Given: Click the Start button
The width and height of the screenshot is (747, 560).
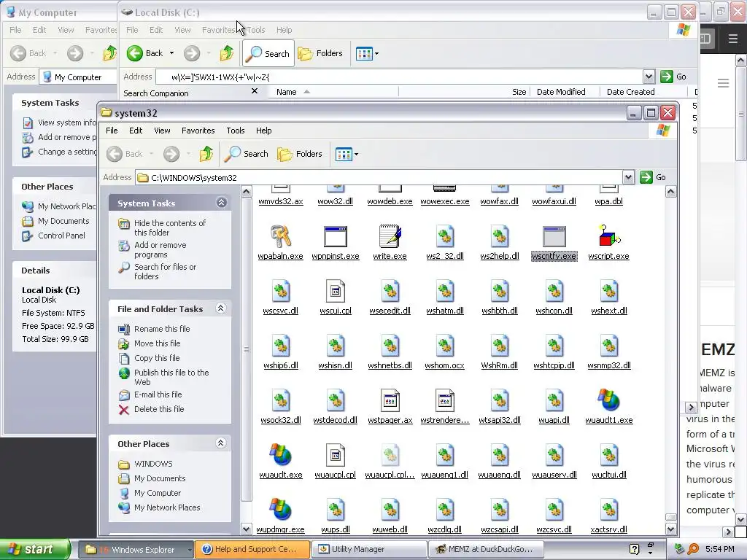Looking at the screenshot, I should pos(35,549).
